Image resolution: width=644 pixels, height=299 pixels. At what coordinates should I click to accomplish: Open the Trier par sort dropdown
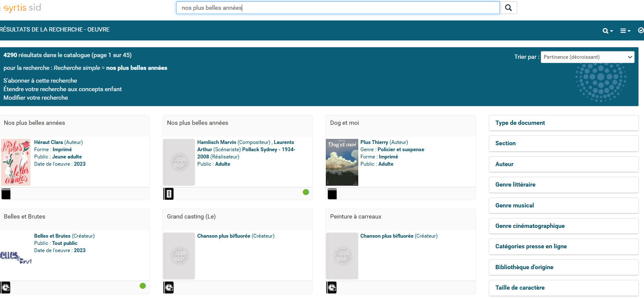point(587,57)
